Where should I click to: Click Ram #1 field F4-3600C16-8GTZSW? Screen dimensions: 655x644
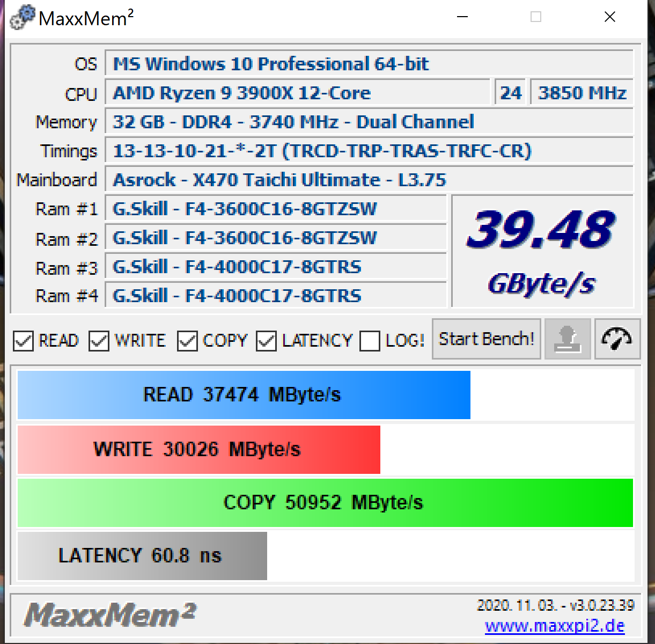(x=276, y=209)
